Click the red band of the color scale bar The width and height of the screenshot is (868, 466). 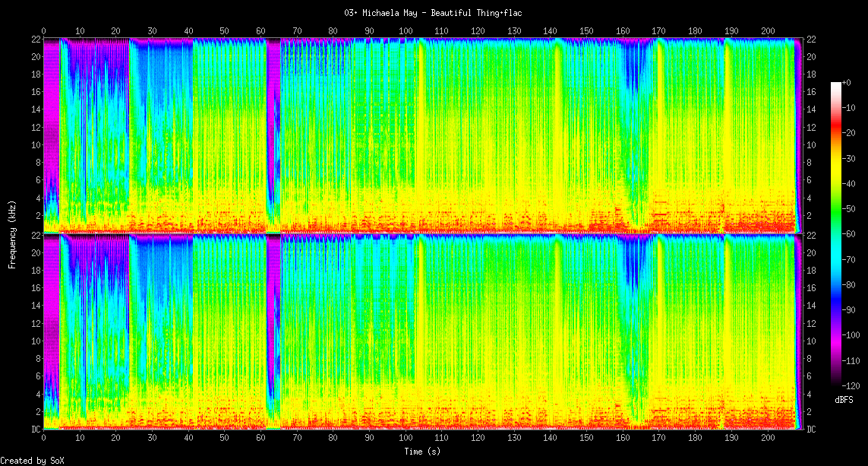[837, 133]
